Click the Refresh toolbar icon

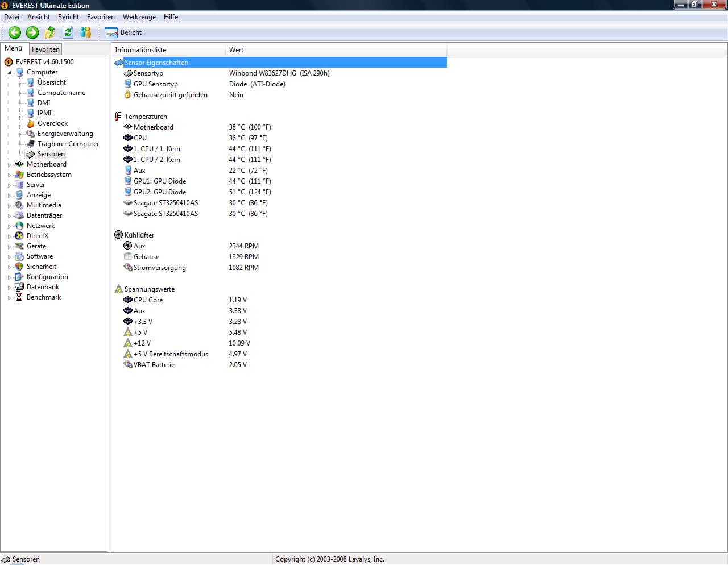tap(68, 32)
